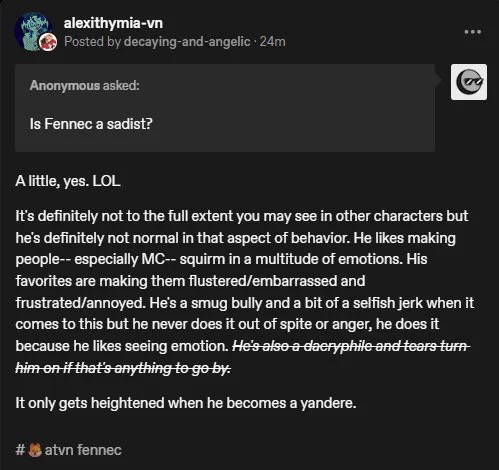499x470 pixels.
Task: Click the hash symbol before the tag
Action: pos(20,450)
